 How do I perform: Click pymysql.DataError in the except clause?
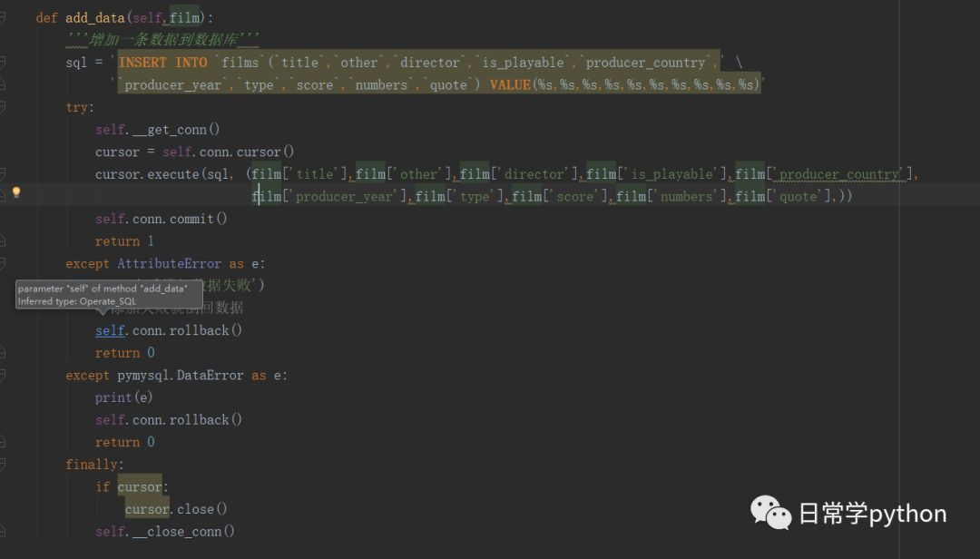(180, 375)
